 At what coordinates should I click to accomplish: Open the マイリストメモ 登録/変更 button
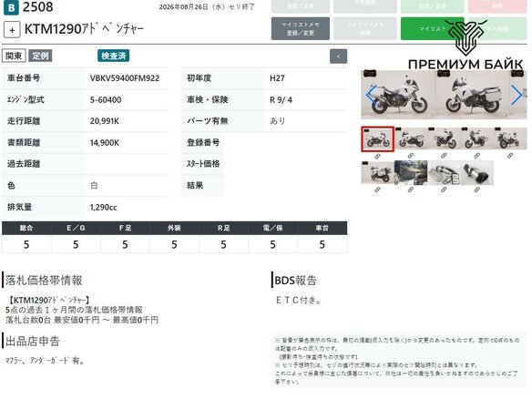pyautogui.click(x=301, y=29)
